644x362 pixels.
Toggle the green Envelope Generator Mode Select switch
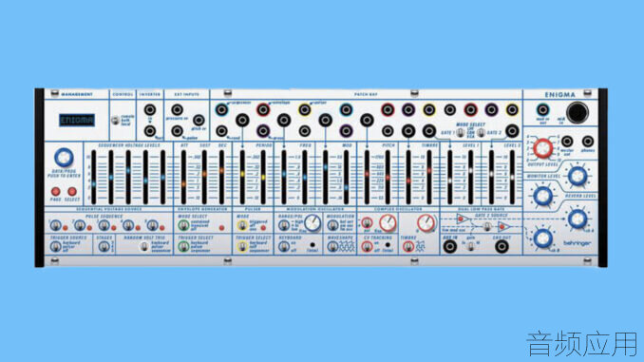[x=183, y=225]
